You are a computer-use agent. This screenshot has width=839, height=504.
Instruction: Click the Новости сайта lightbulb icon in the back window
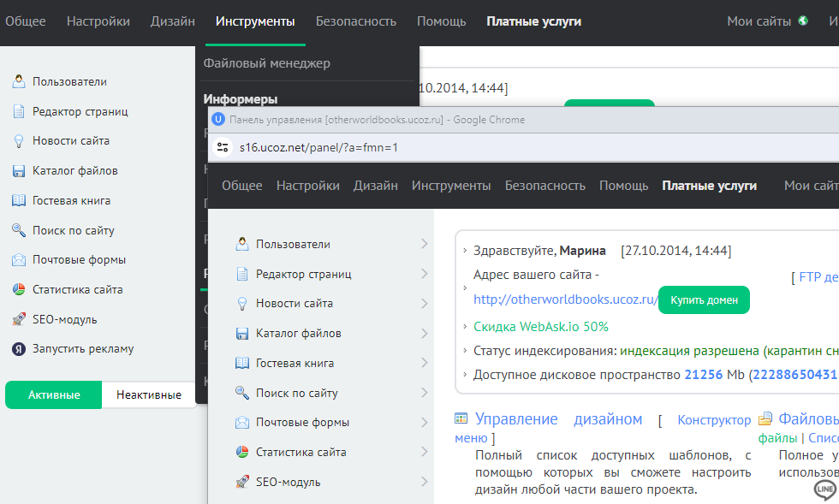coord(19,140)
